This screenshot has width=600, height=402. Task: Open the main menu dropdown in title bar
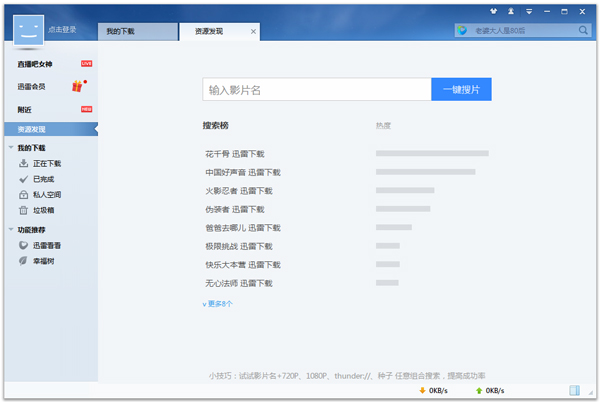(x=528, y=11)
